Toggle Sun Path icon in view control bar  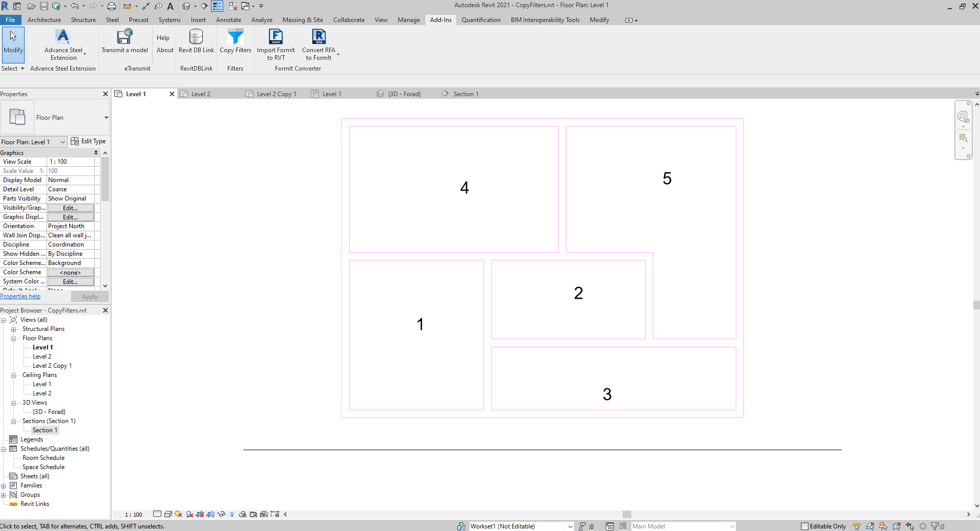tap(178, 514)
